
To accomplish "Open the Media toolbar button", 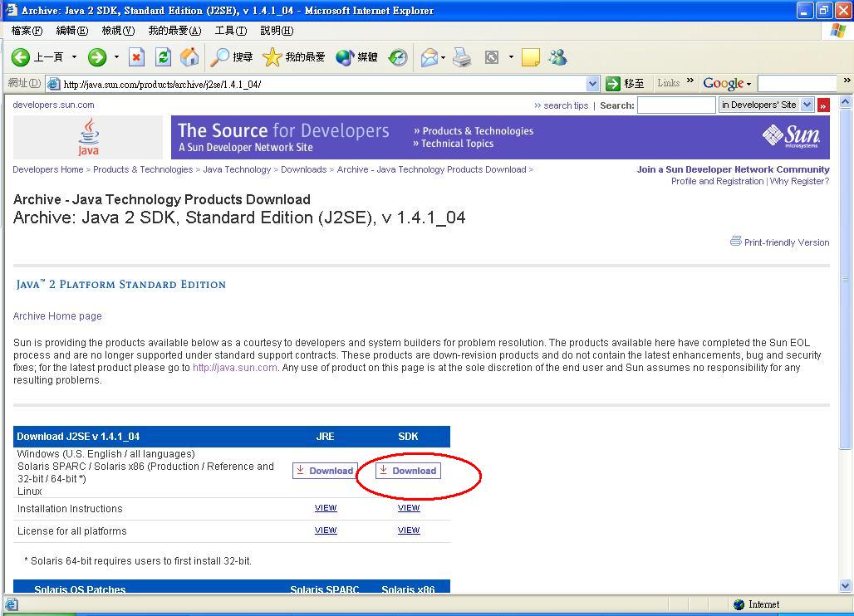I will coord(356,57).
